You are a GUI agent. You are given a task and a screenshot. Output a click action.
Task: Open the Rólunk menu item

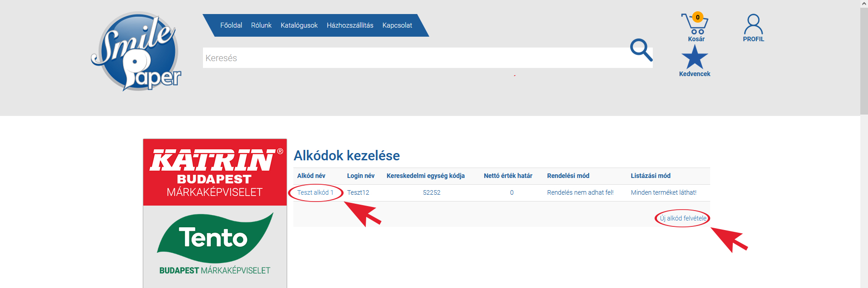point(261,25)
